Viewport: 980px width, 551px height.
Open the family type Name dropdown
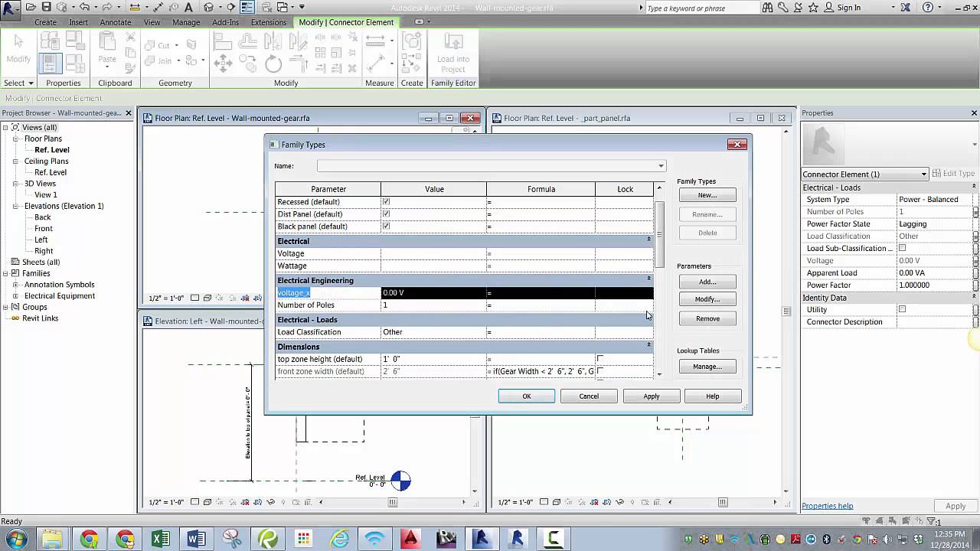click(661, 166)
